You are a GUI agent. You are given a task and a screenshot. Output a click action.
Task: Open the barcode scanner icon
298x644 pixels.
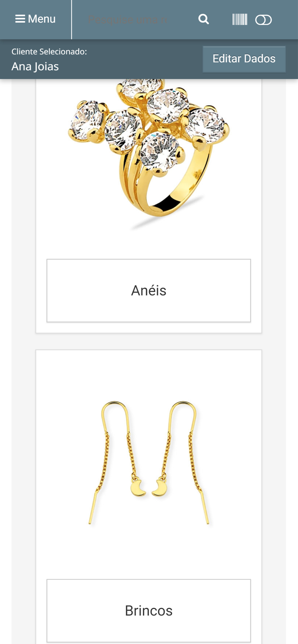[240, 20]
